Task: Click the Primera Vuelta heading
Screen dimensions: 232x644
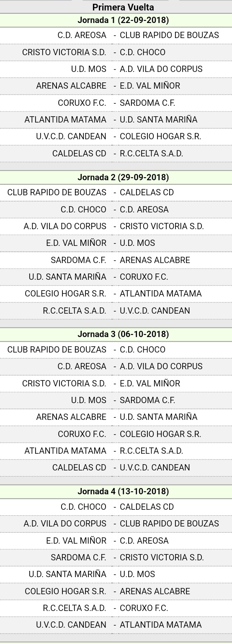Action: click(x=123, y=8)
